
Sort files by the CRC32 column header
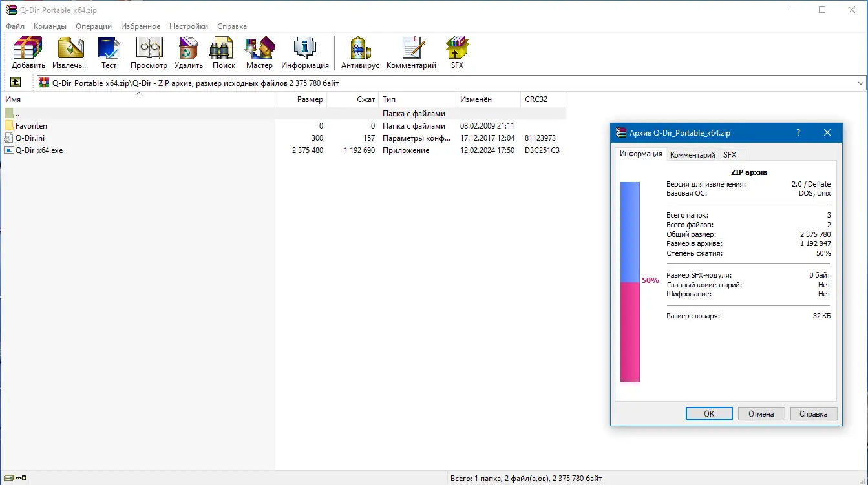tap(543, 99)
